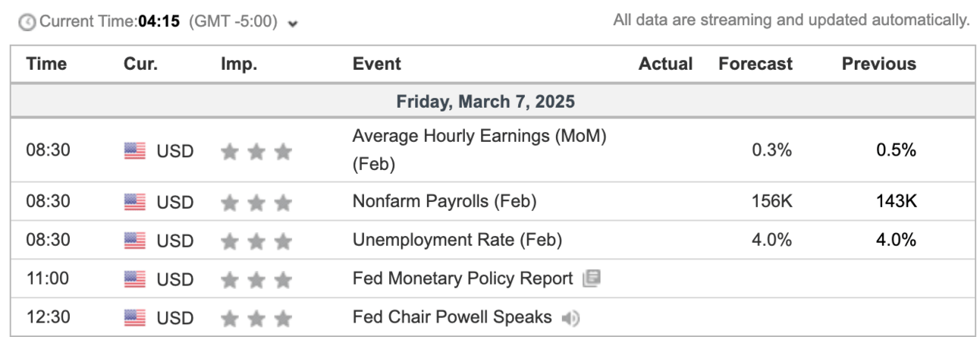Click the Forecast column header
This screenshot has height=337, width=980.
pos(755,65)
